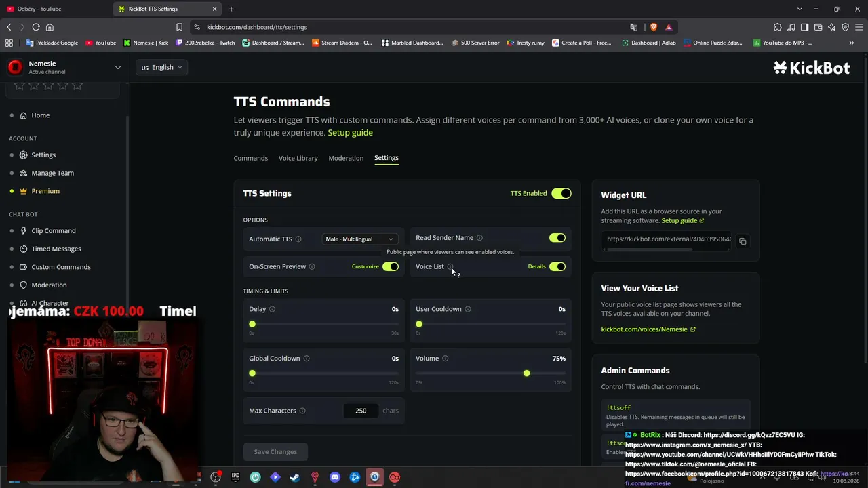This screenshot has width=868, height=488.
Task: Toggle the TTS Enabled switch
Action: point(561,193)
